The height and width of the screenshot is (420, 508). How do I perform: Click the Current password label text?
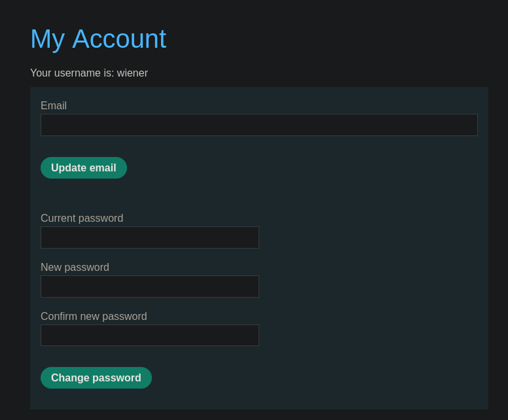(82, 219)
